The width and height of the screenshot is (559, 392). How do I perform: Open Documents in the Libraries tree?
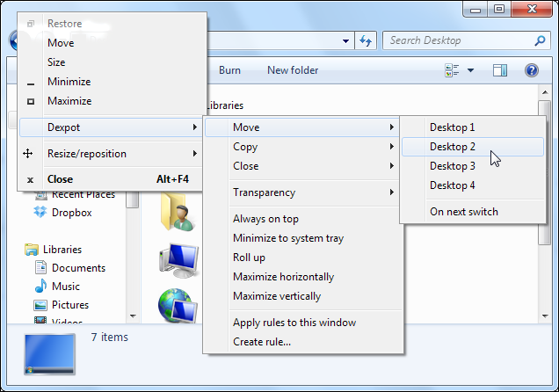click(x=78, y=267)
